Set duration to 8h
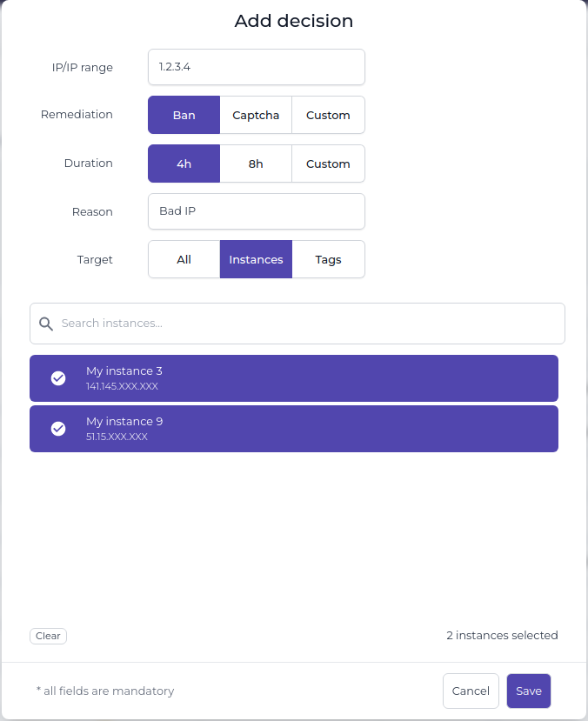The image size is (588, 721). click(256, 164)
